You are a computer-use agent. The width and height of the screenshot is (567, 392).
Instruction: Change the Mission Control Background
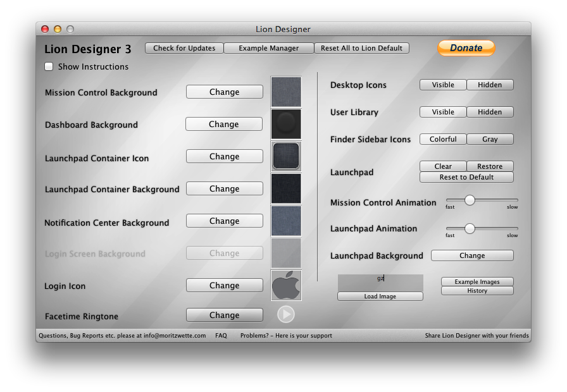click(x=225, y=92)
